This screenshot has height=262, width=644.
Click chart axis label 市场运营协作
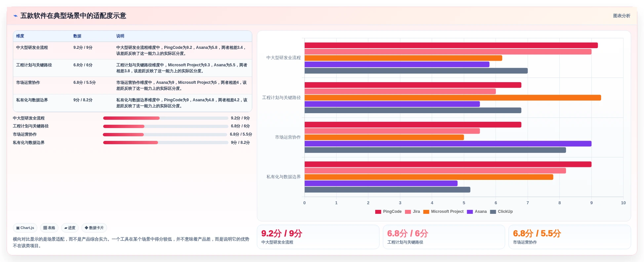288,137
